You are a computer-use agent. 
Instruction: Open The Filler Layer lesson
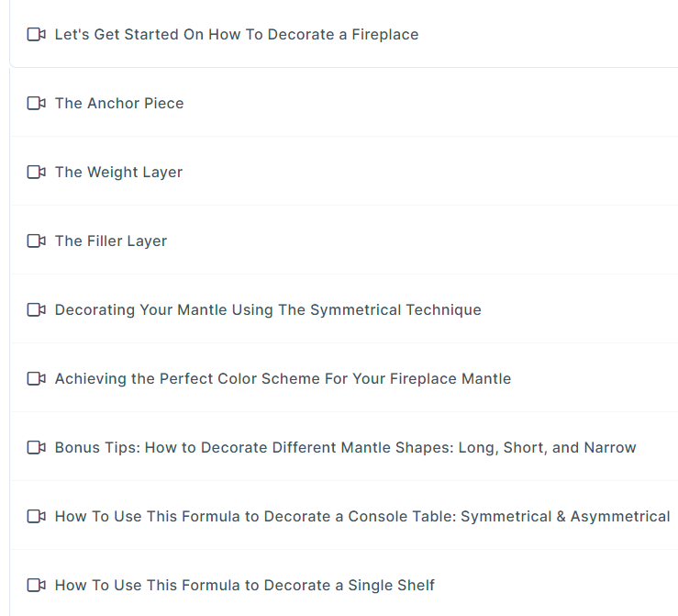coord(111,241)
